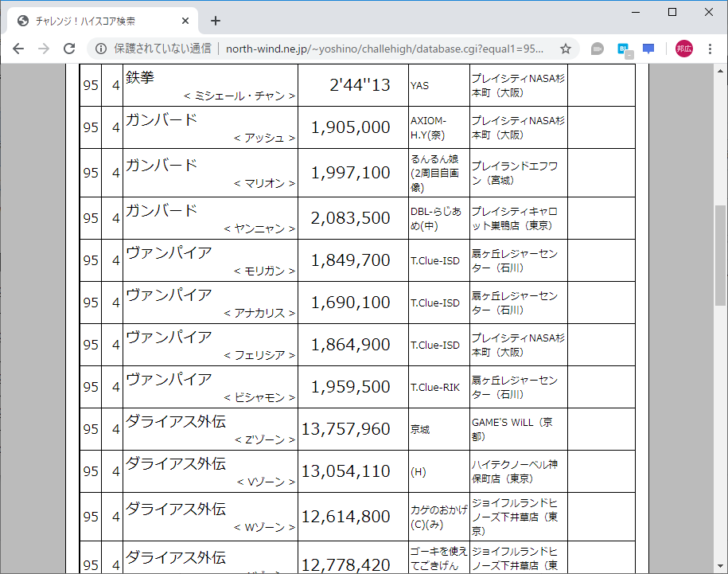Click the score 13,757,960
Viewport: 728px width, 574px height.
tap(346, 430)
